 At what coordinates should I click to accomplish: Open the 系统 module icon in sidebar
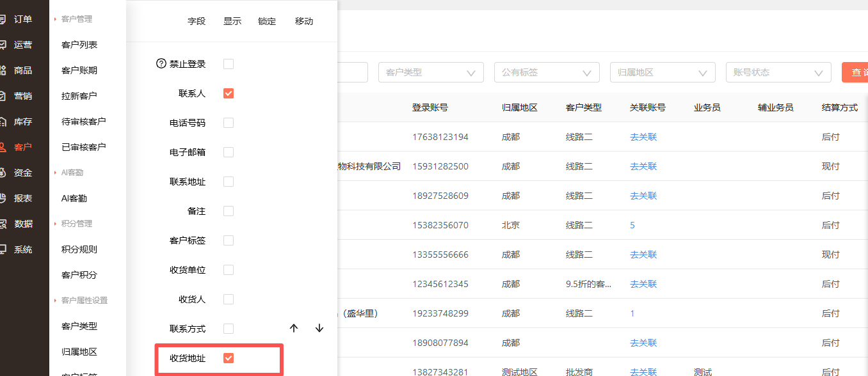3,249
